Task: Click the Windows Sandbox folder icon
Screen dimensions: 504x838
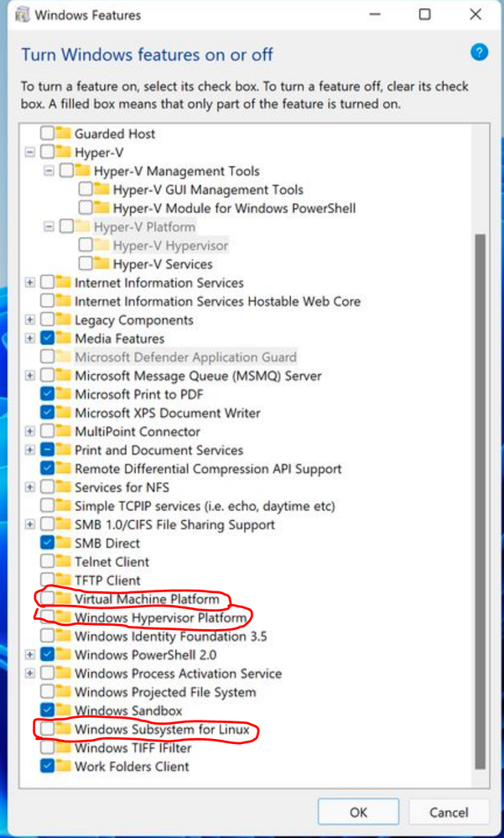Action: (x=64, y=711)
